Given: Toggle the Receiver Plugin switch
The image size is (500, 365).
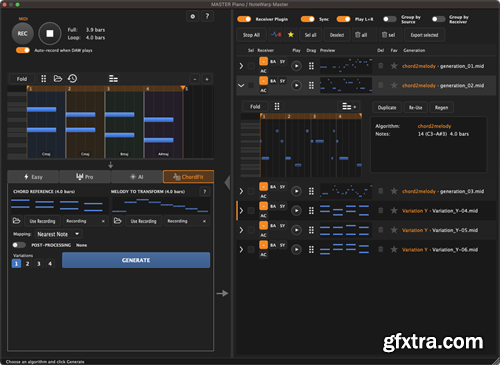Looking at the screenshot, I should click(x=244, y=19).
